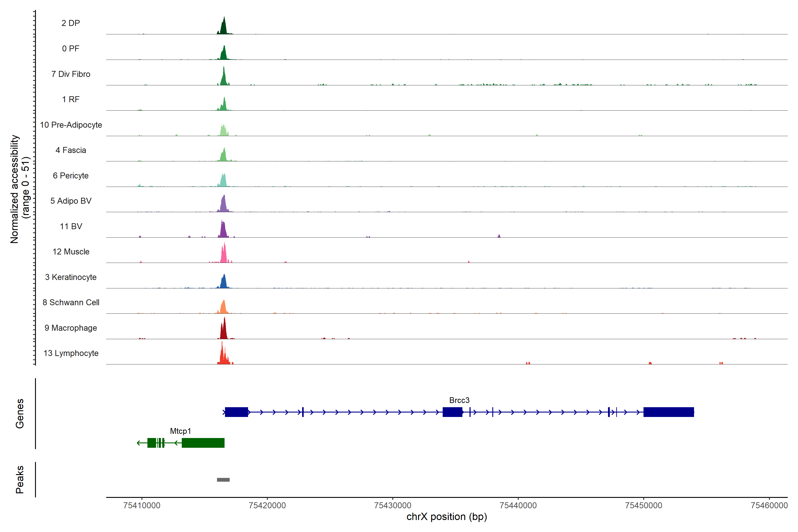Click the 9 Macrophage track label
Image resolution: width=798 pixels, height=532 pixels.
[70, 328]
